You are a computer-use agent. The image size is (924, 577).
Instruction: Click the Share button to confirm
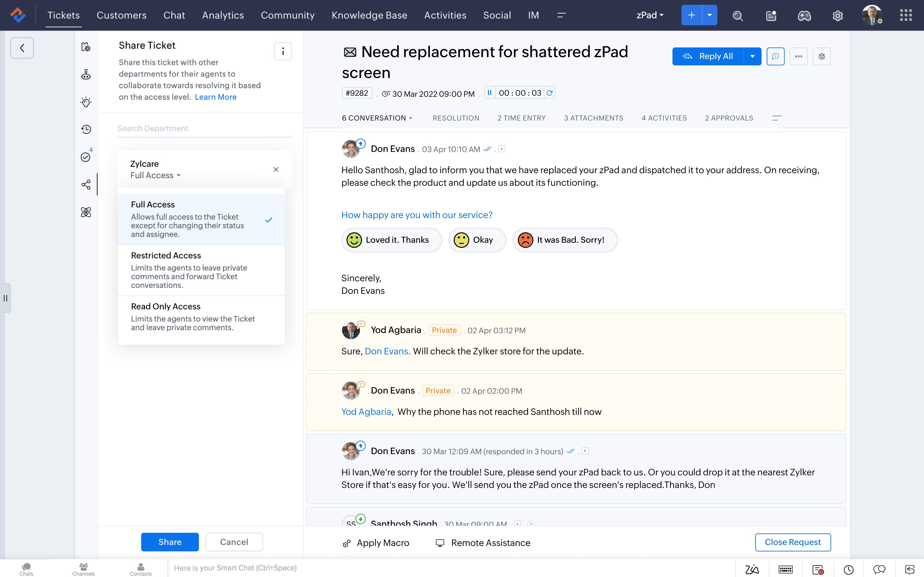click(x=170, y=542)
